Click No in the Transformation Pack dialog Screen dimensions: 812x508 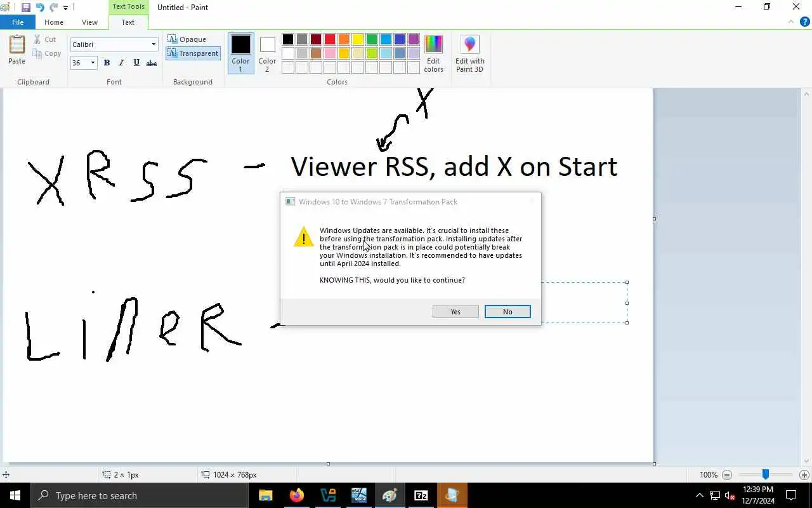point(507,312)
